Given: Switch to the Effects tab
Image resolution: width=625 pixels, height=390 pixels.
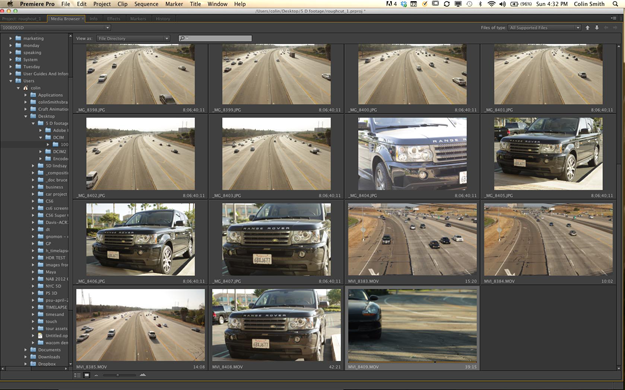Looking at the screenshot, I should coord(113,19).
